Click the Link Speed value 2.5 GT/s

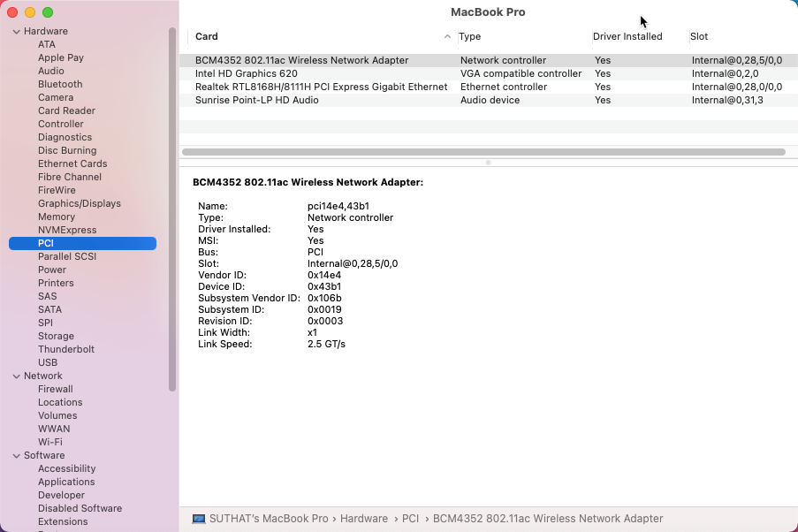[x=326, y=344]
